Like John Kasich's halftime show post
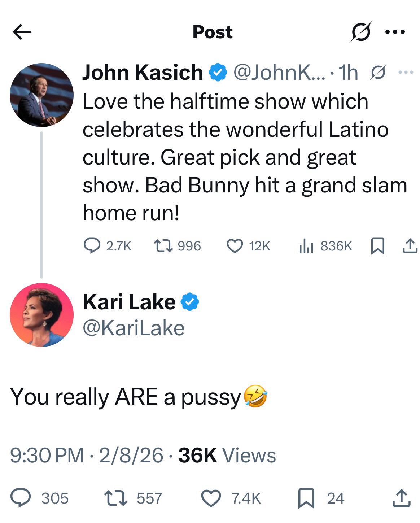Viewport: 420px width, 523px height. pyautogui.click(x=235, y=246)
